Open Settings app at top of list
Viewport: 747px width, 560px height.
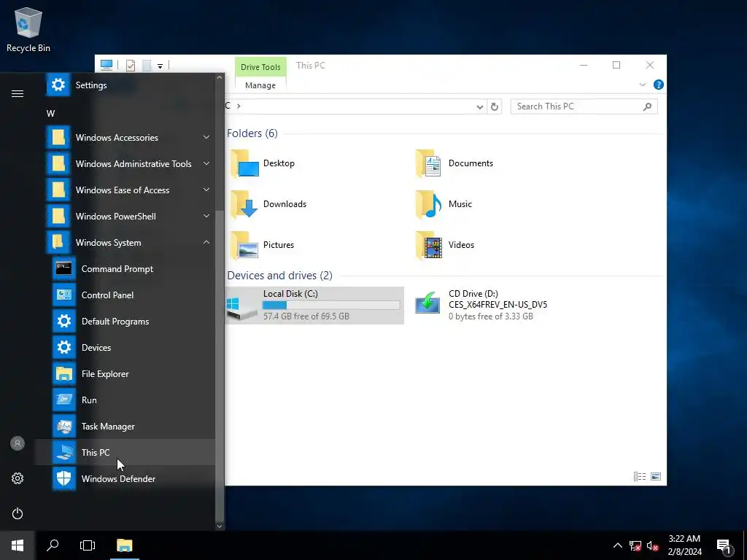[125, 85]
